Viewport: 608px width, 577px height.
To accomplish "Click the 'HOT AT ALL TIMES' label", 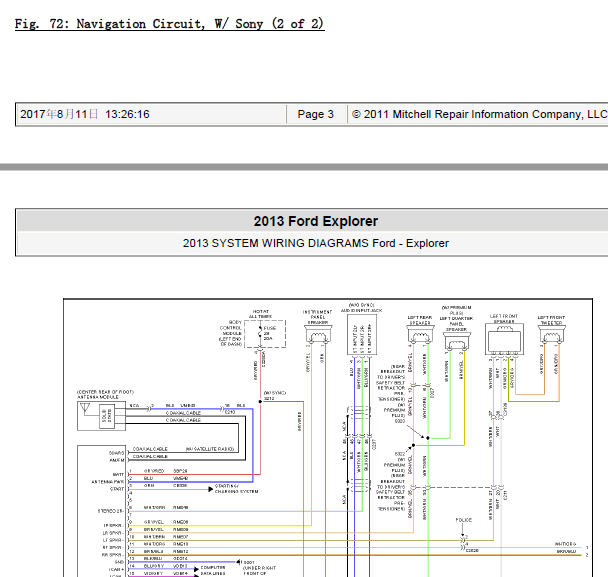I will 260,314.
